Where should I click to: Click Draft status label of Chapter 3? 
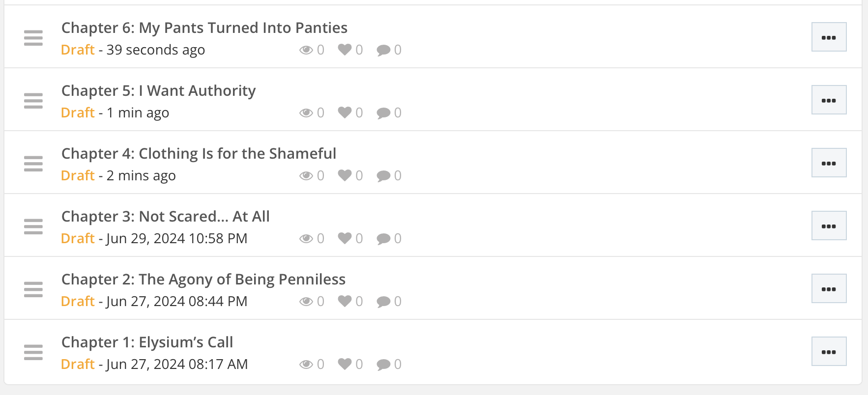(78, 238)
